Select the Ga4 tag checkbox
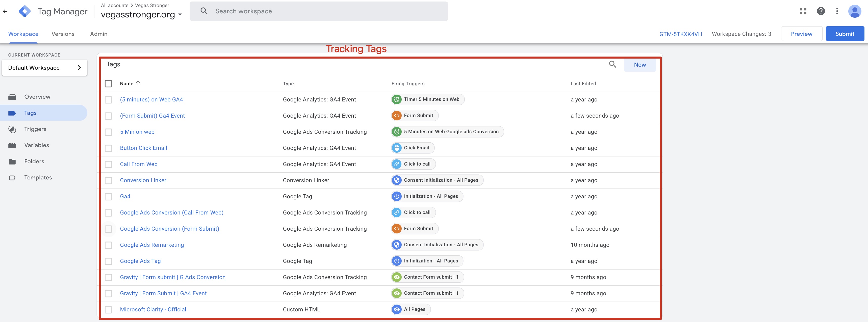 coord(108,197)
